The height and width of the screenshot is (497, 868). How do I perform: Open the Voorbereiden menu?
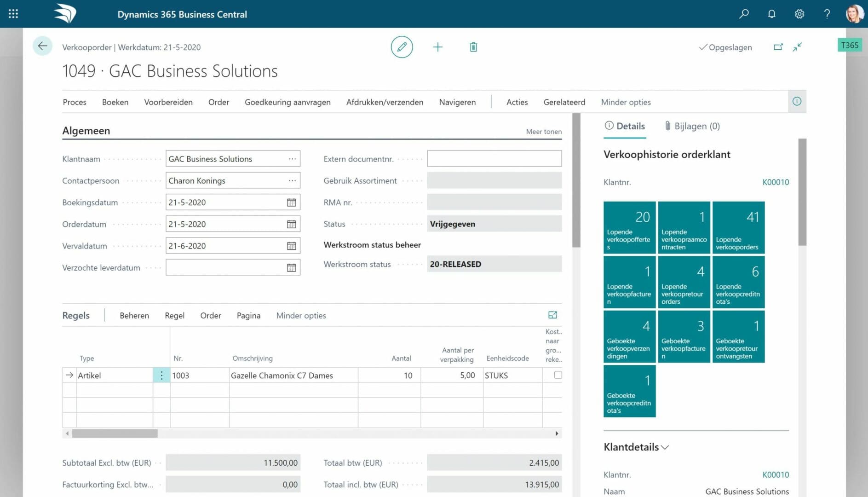tap(168, 102)
